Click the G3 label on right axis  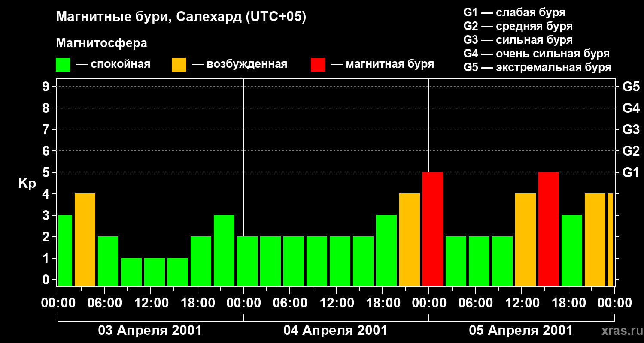click(631, 129)
